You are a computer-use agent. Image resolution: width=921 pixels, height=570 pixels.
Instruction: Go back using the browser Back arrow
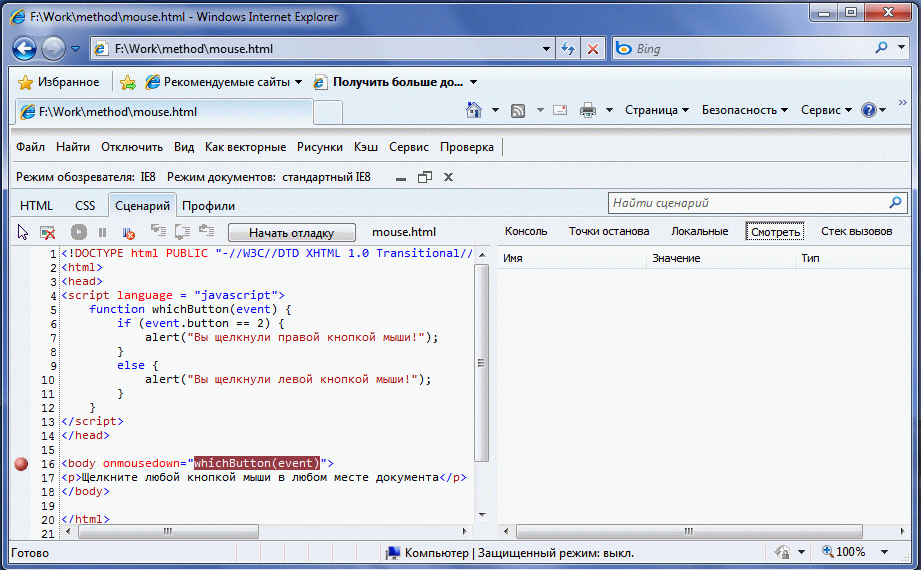click(x=24, y=49)
